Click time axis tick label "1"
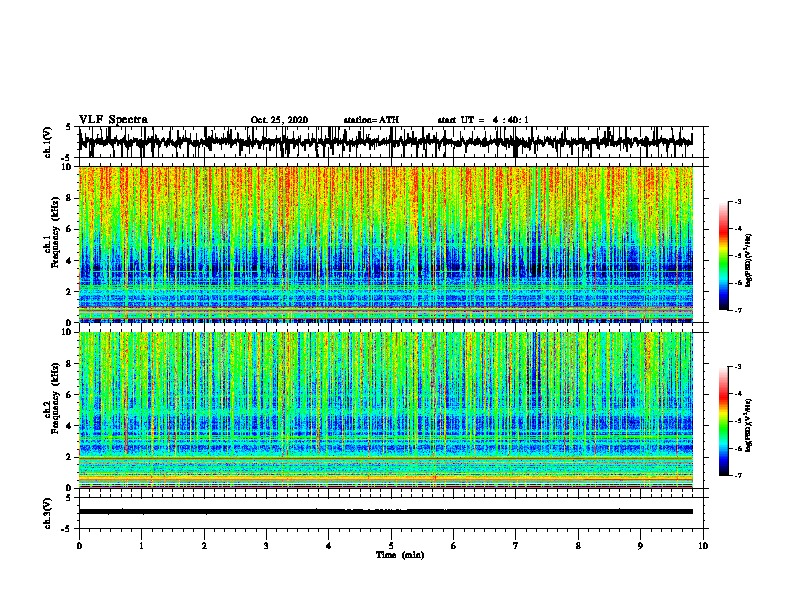The image size is (792, 612). pos(141,546)
